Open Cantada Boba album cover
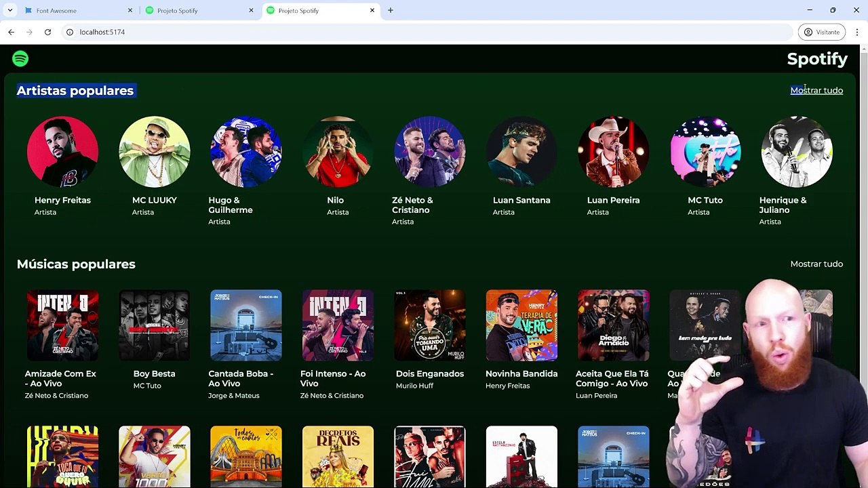The height and width of the screenshot is (488, 868). tap(246, 325)
